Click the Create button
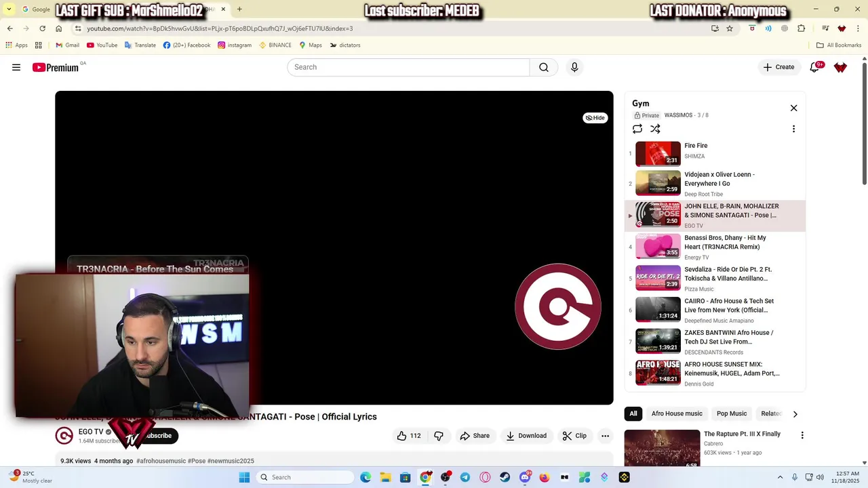This screenshot has height=488, width=868. [x=778, y=67]
